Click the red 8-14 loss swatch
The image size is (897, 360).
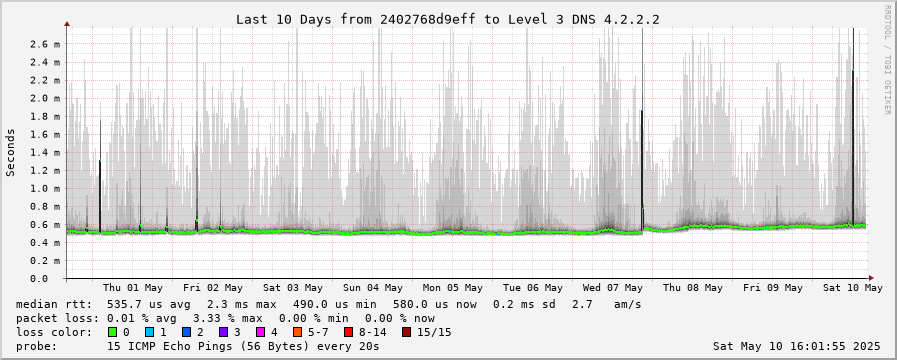348,332
